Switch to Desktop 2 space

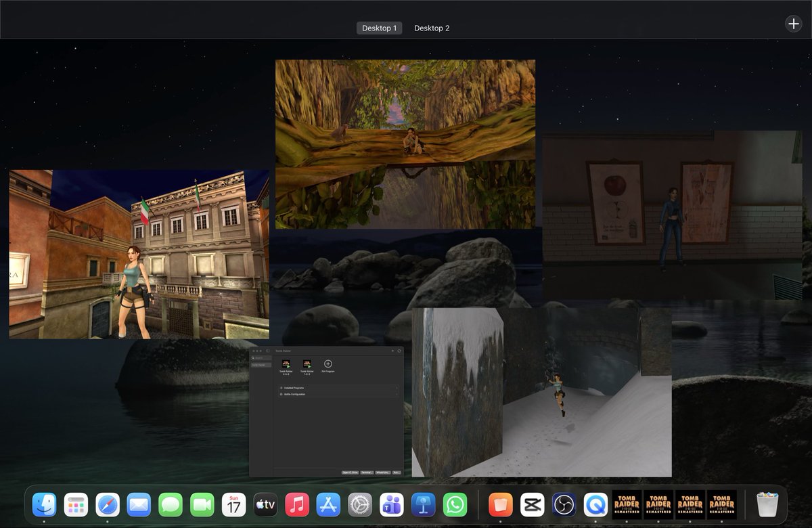tap(432, 28)
